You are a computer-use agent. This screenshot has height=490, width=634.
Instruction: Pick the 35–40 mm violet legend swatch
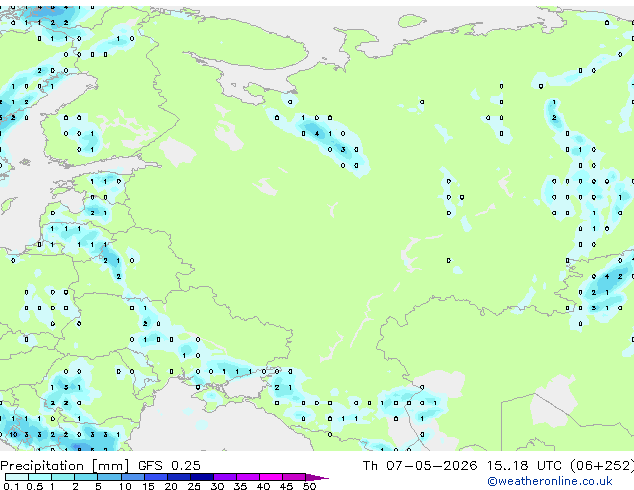[x=248, y=477]
